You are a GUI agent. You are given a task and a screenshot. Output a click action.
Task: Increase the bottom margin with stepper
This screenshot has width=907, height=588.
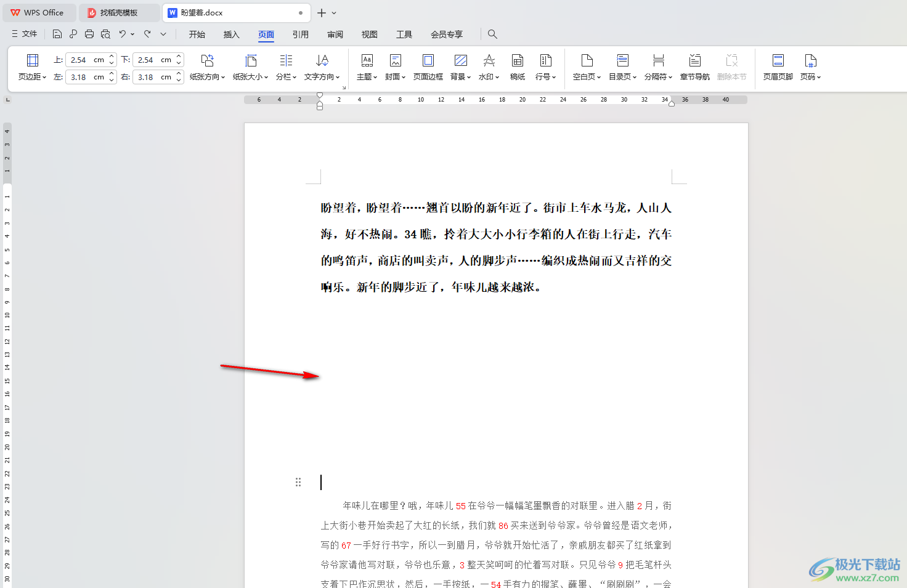point(179,57)
